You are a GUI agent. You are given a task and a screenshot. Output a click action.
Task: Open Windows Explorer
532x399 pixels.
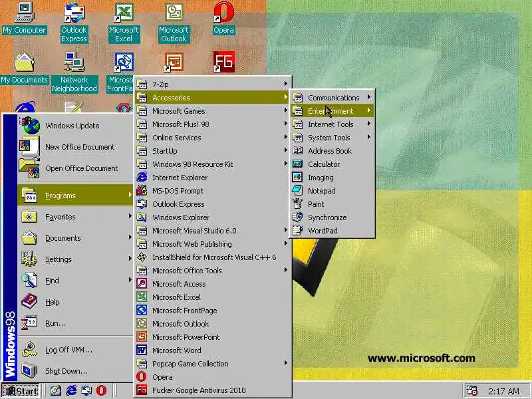212,217
